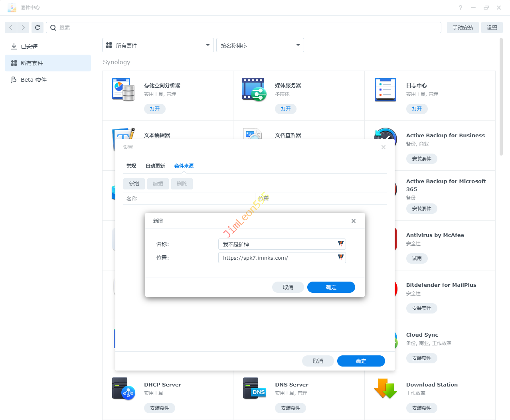
Task: Switch to the 自动更新 settings tab
Action: [155, 166]
